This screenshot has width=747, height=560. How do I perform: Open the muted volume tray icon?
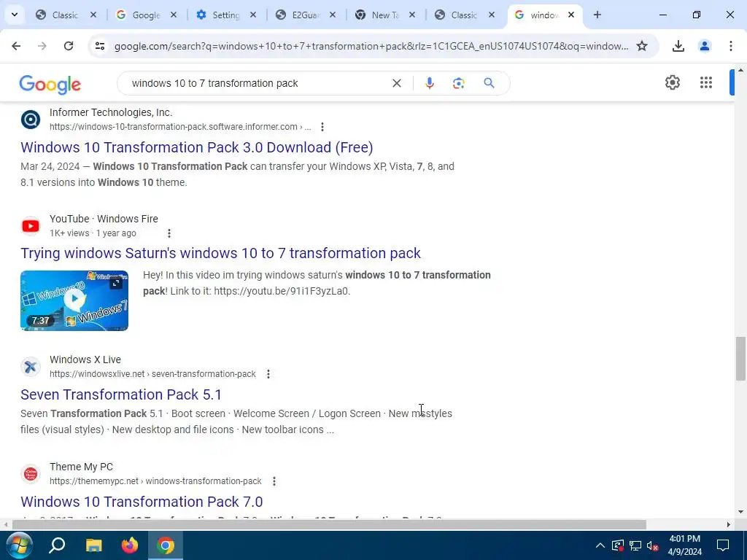coord(653,545)
